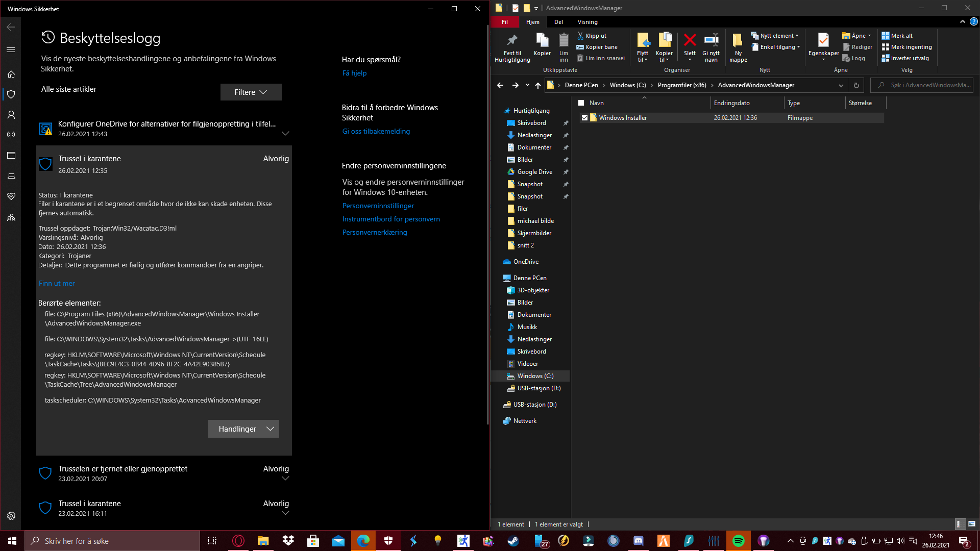Go back in Windows Sikkerhet
Image resolution: width=980 pixels, height=551 pixels.
click(11, 27)
